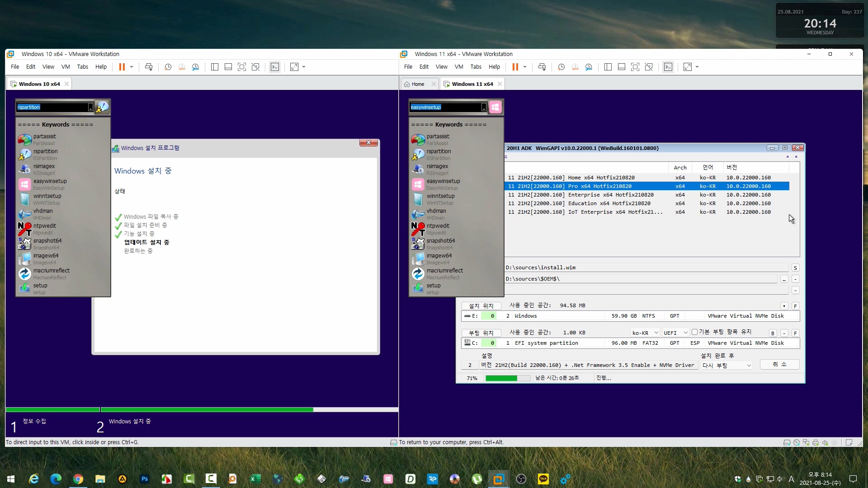The height and width of the screenshot is (488, 868).
Task: Send Ctrl+Alt+Del to the Windows 11 VM
Action: click(542, 67)
